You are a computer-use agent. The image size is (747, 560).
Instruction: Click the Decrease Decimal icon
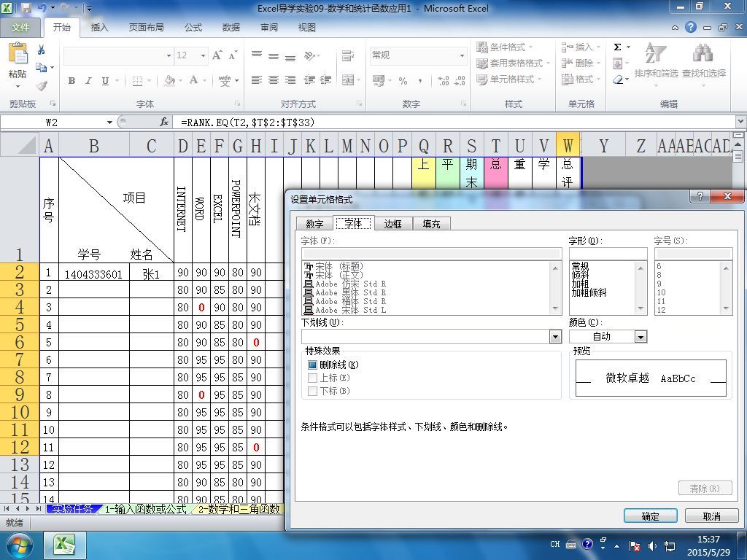click(x=460, y=80)
